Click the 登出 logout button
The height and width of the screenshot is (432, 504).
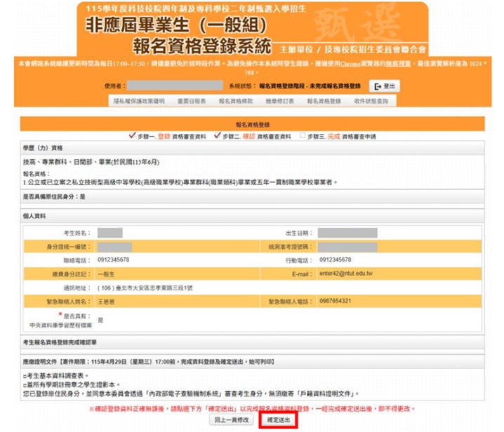(x=385, y=86)
